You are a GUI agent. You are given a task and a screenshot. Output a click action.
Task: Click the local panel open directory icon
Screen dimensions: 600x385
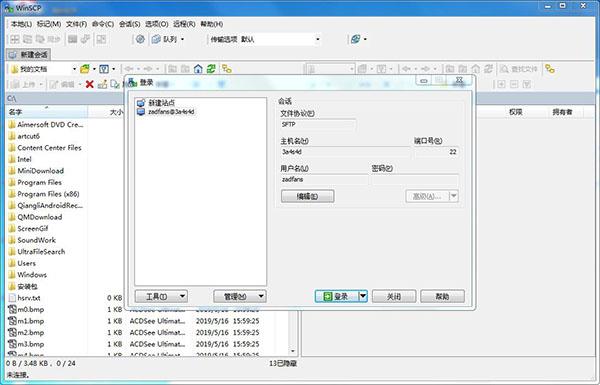click(85, 69)
